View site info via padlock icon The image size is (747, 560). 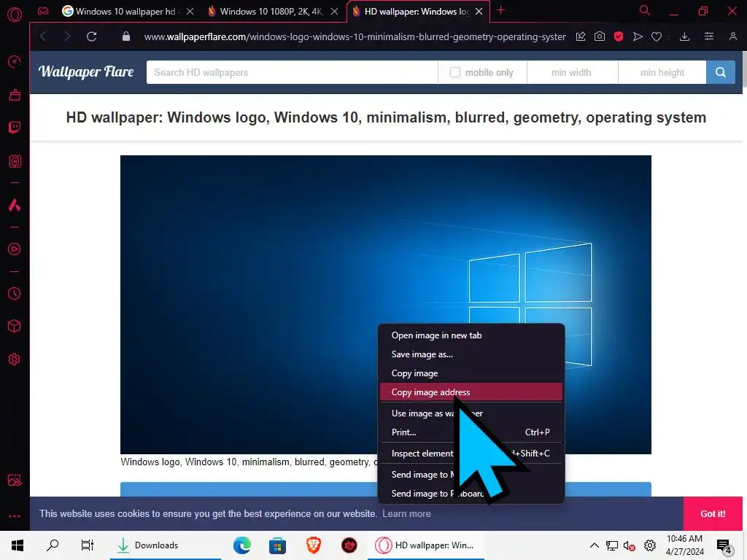click(125, 36)
